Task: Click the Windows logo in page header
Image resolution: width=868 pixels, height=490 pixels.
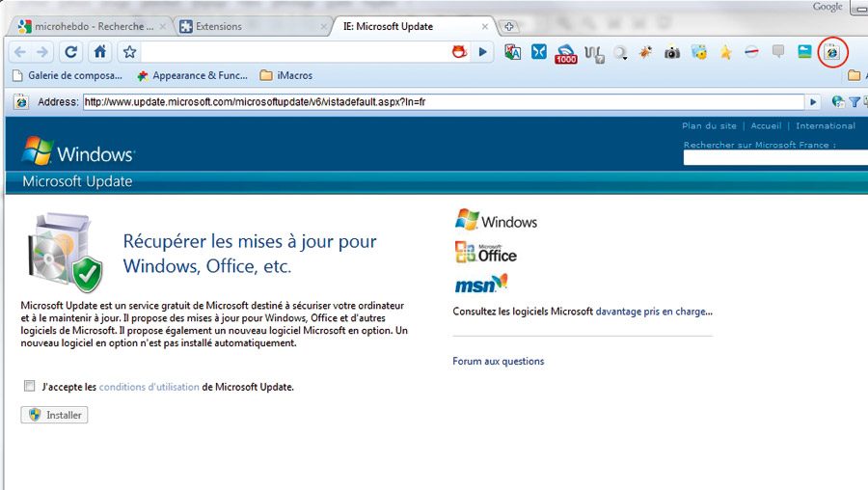Action: (79, 151)
